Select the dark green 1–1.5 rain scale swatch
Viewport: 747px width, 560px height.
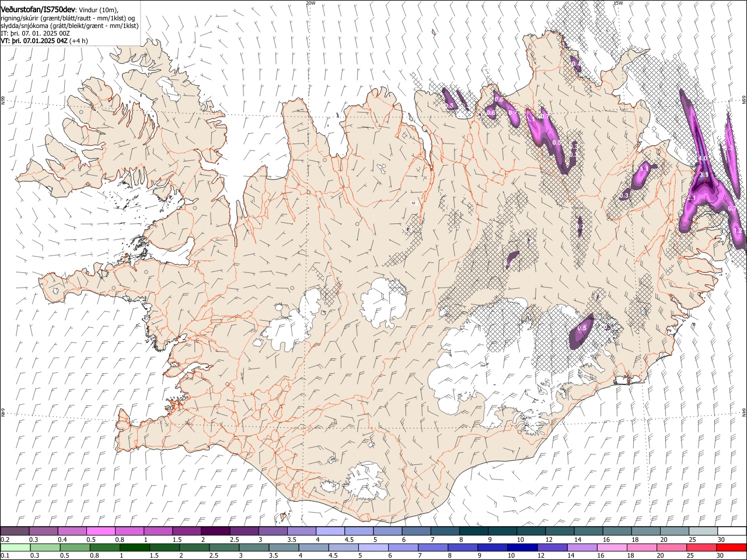(x=134, y=548)
